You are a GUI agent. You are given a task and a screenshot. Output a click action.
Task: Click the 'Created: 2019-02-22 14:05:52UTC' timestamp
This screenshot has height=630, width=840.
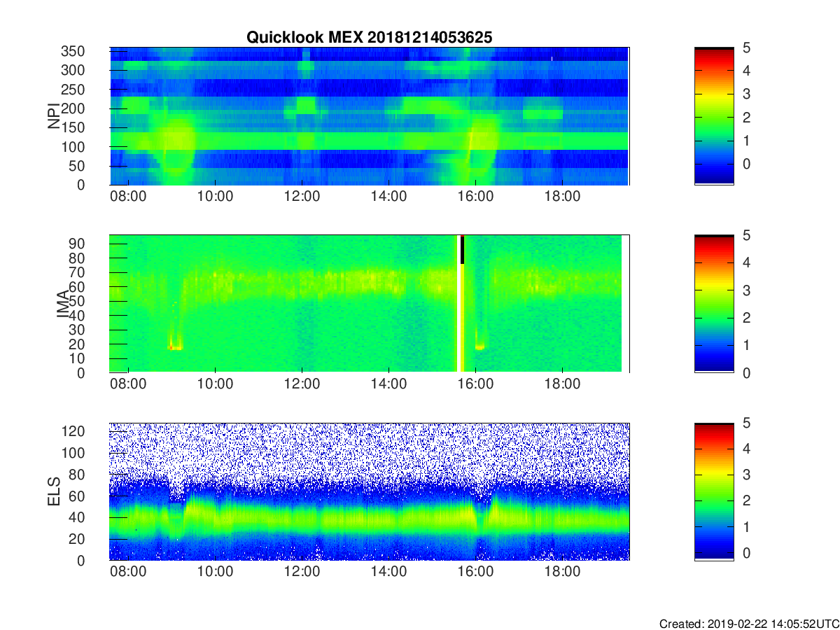point(748,623)
